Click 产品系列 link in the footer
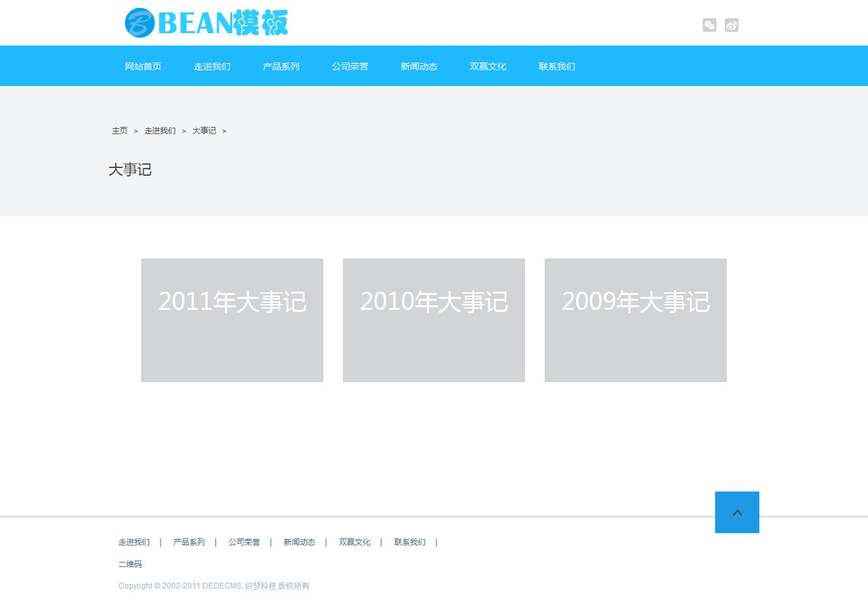This screenshot has width=868, height=610. [189, 542]
